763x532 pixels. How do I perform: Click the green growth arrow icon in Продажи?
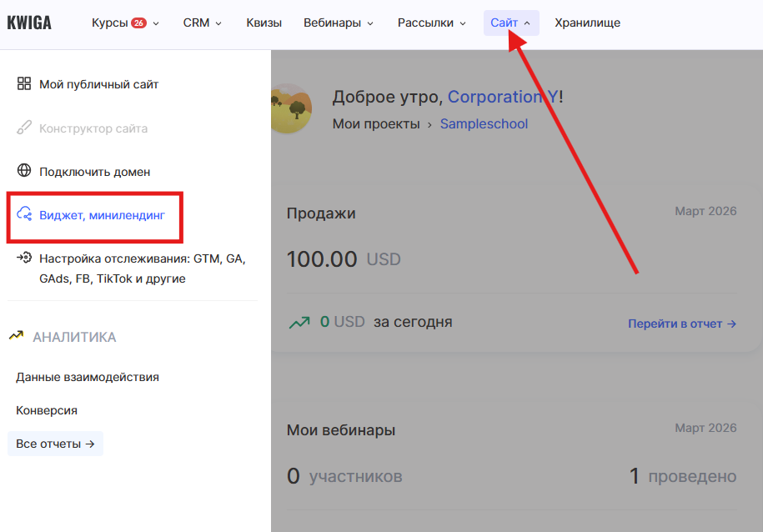point(299,322)
